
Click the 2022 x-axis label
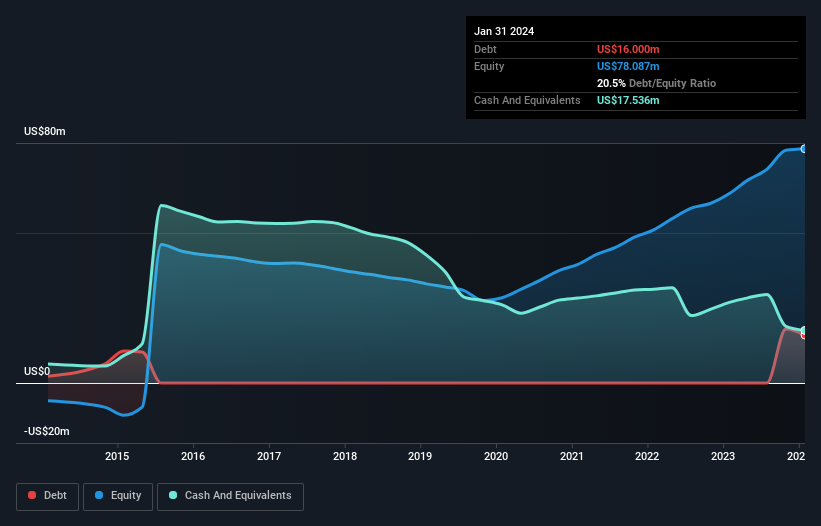pyautogui.click(x=647, y=456)
